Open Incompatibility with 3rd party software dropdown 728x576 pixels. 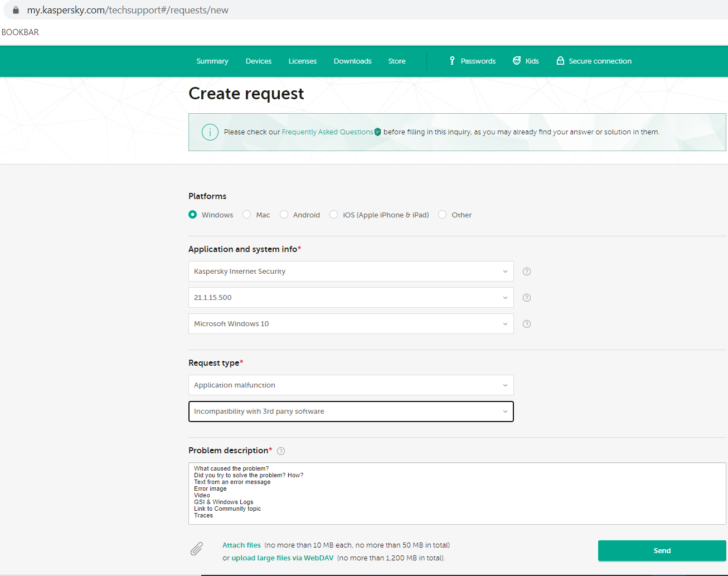pos(351,412)
